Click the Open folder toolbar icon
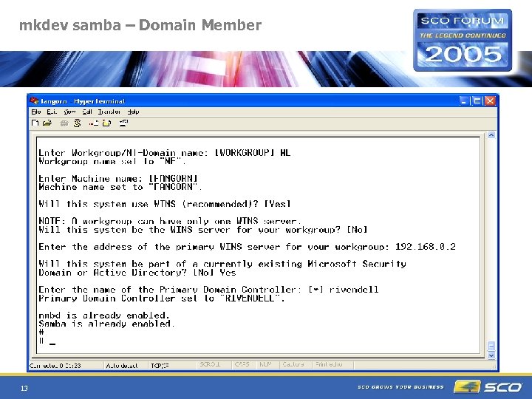The height and width of the screenshot is (399, 532). (x=47, y=123)
